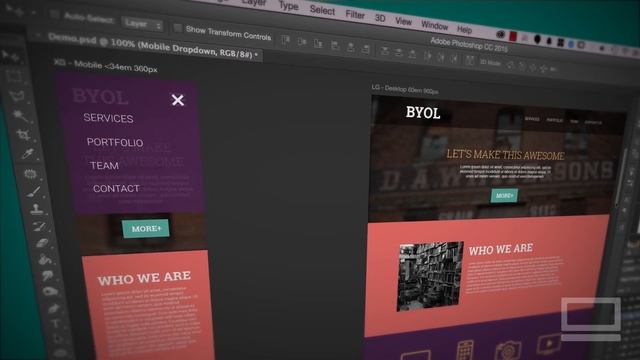This screenshot has height=360, width=640.
Task: Toggle Show Transform Controls checkbox
Action: point(177,28)
